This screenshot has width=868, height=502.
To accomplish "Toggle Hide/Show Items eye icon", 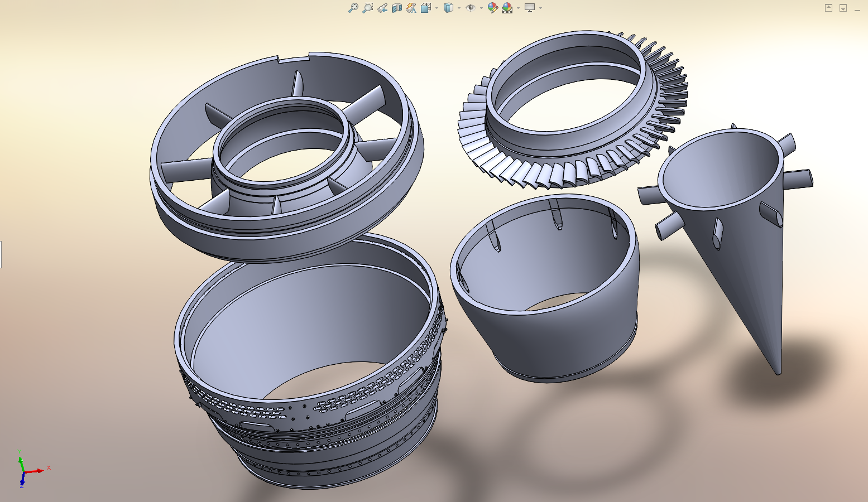I will click(471, 8).
